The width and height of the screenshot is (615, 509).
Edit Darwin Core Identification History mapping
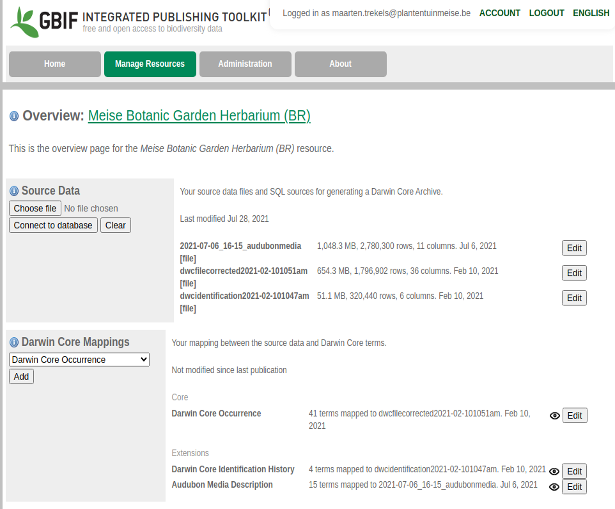pyautogui.click(x=575, y=471)
